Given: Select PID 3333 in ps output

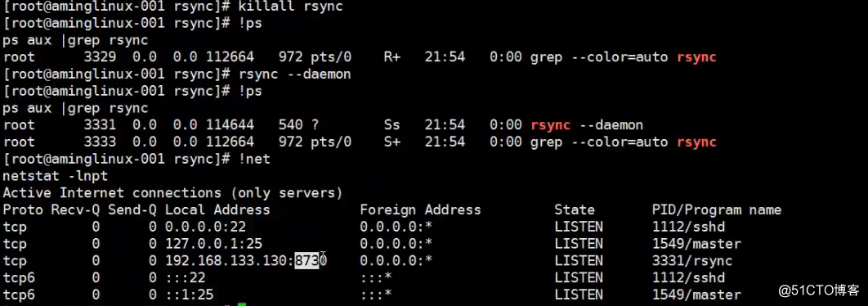Looking at the screenshot, I should point(100,142).
